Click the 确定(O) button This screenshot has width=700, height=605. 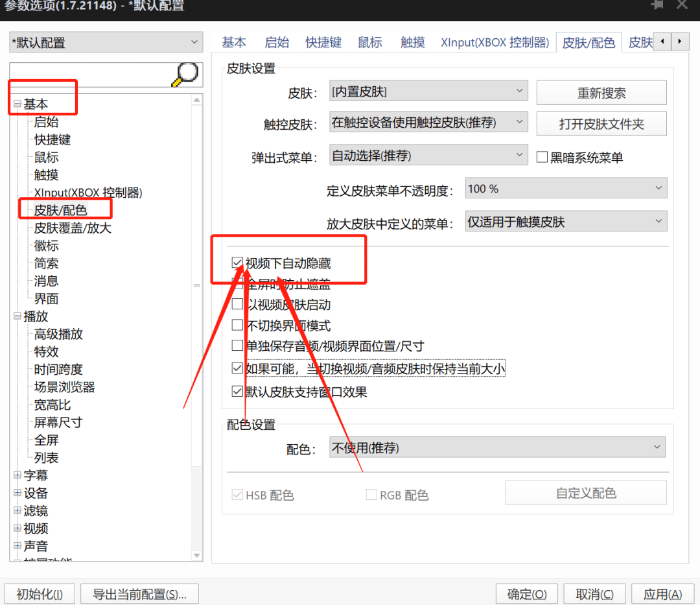[x=527, y=594]
